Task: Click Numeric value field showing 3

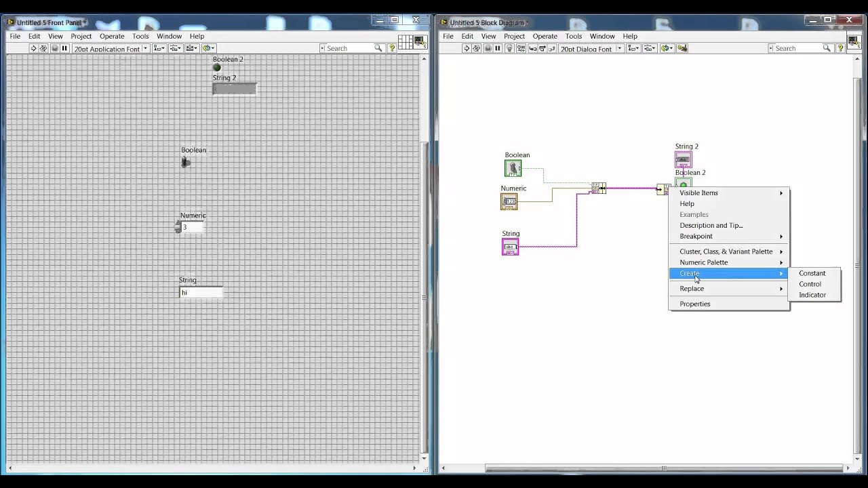Action: [x=192, y=227]
